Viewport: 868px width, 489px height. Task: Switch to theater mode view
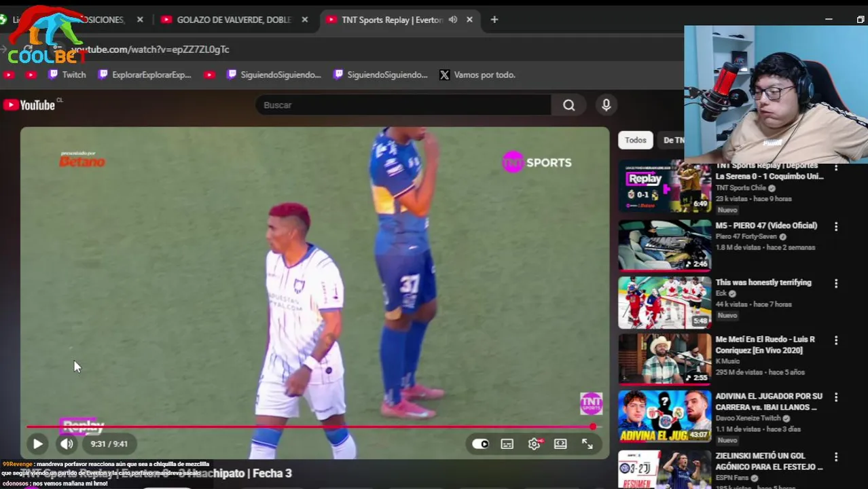560,443
